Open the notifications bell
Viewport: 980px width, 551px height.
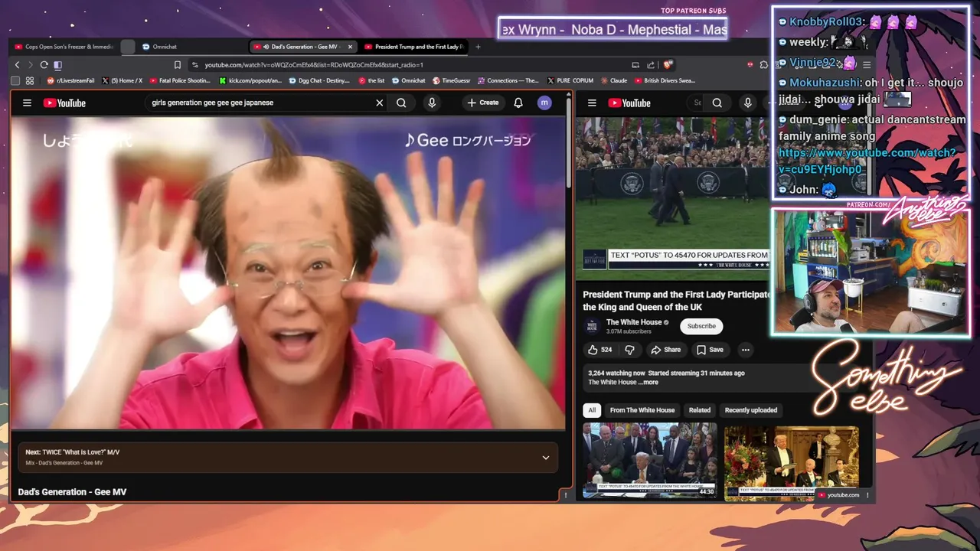[518, 103]
